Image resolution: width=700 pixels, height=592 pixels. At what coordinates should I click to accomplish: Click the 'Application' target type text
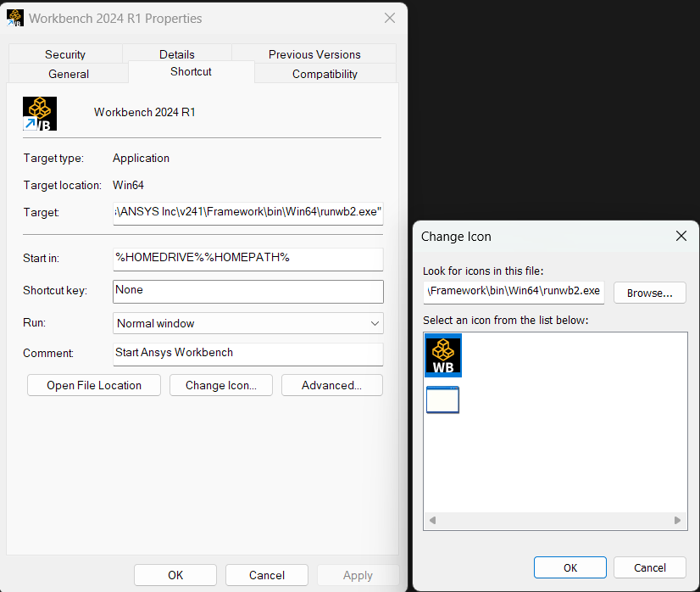pos(141,158)
